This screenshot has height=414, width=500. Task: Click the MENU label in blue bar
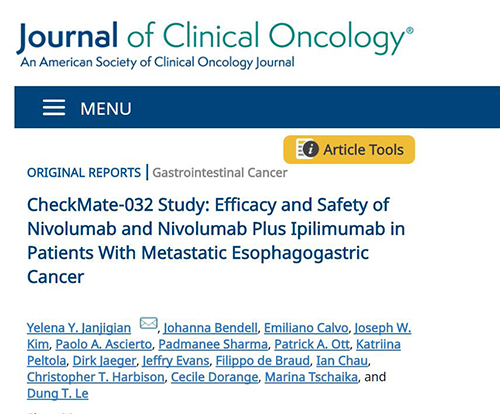click(106, 109)
